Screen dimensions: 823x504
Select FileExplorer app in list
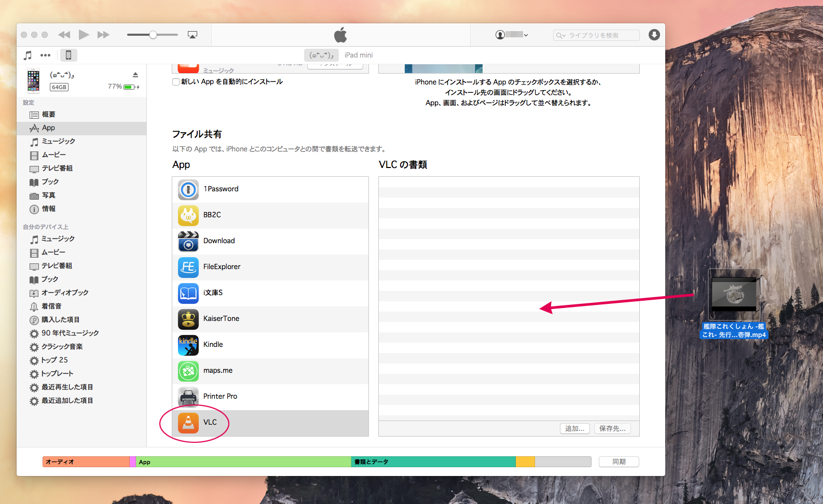coord(270,268)
